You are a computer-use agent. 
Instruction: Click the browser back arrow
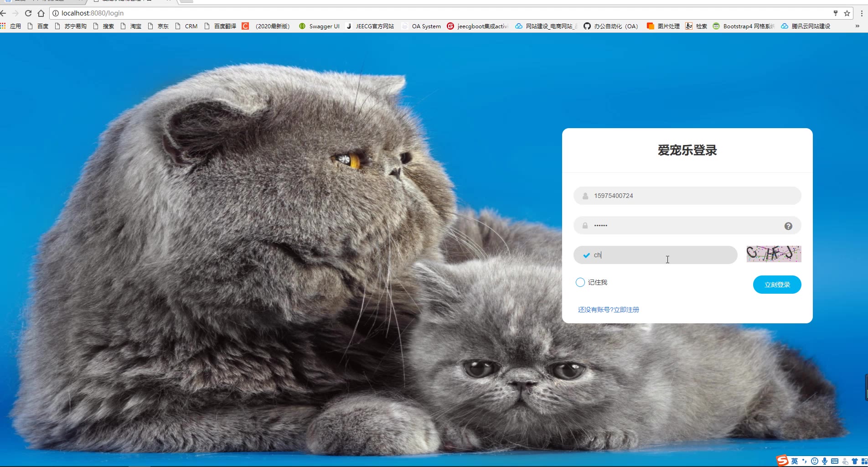point(3,13)
